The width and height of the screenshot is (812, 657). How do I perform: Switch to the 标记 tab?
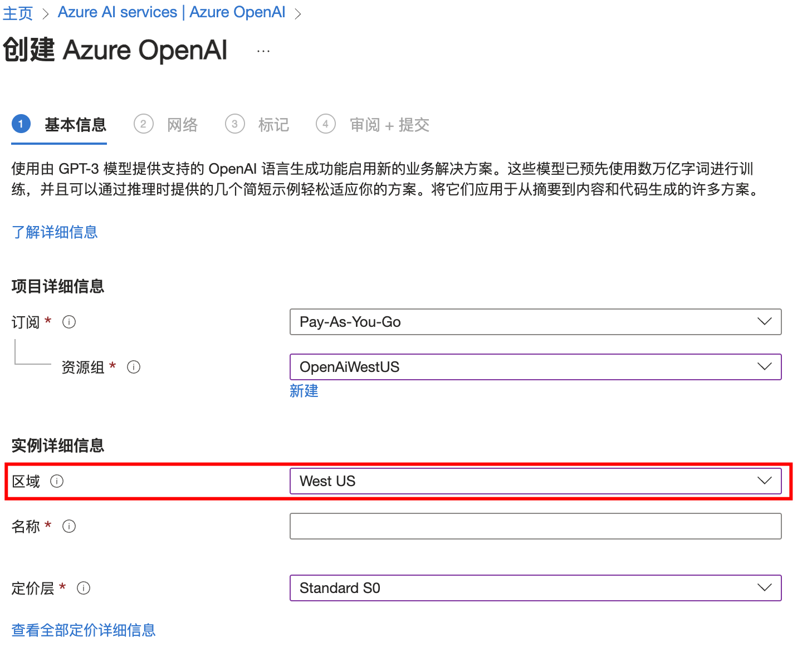pyautogui.click(x=257, y=125)
